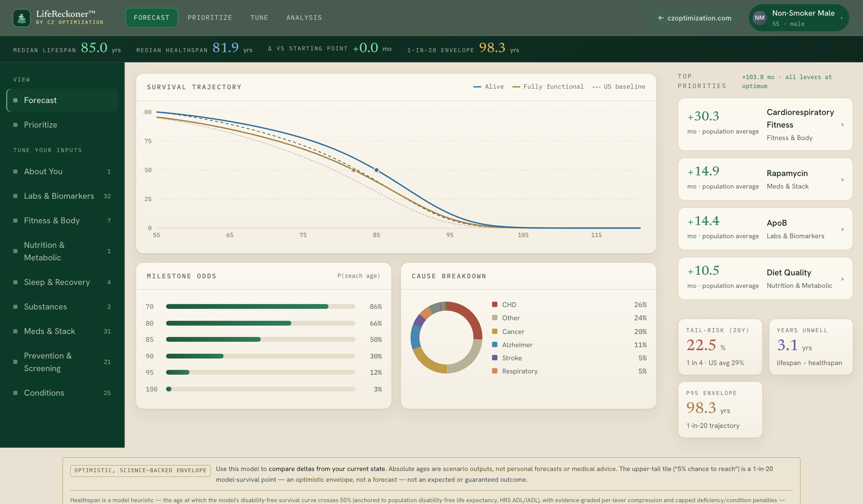Open the Diet Quality priority card
The image size is (863, 504).
765,279
